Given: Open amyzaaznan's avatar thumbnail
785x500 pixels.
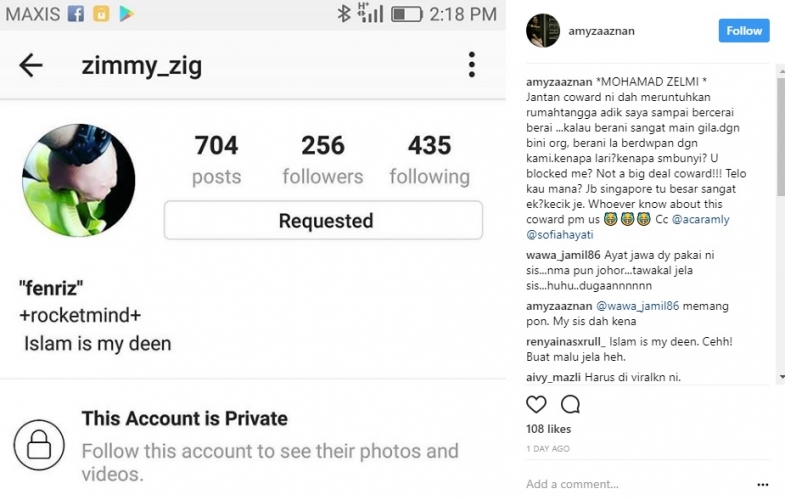Looking at the screenshot, I should tap(543, 31).
